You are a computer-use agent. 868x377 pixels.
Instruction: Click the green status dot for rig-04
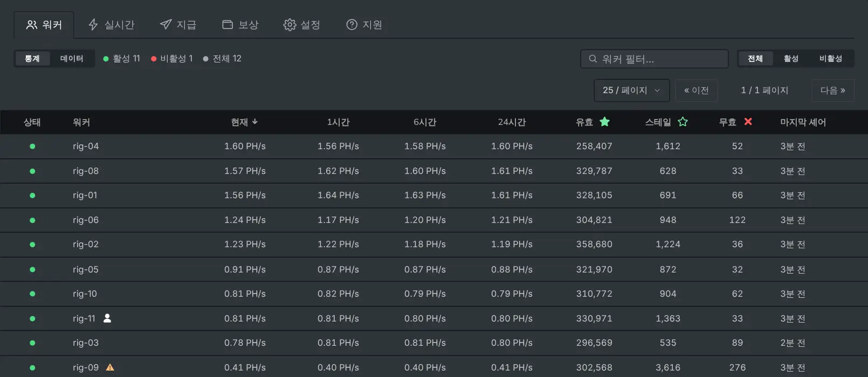point(32,146)
